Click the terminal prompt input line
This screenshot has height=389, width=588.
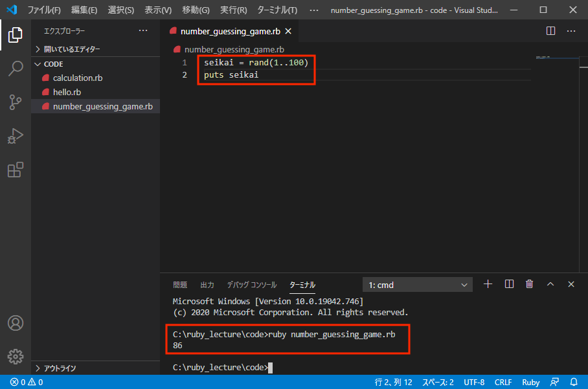[x=223, y=368]
